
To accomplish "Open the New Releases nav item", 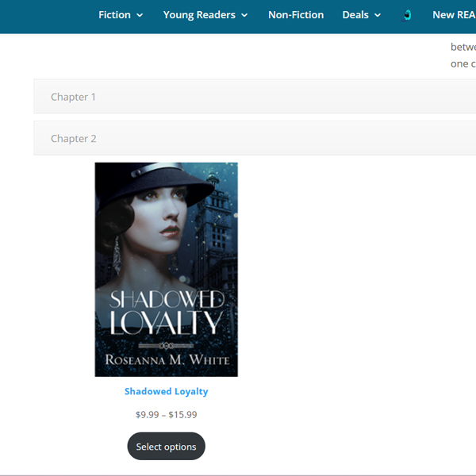I will coord(454,15).
